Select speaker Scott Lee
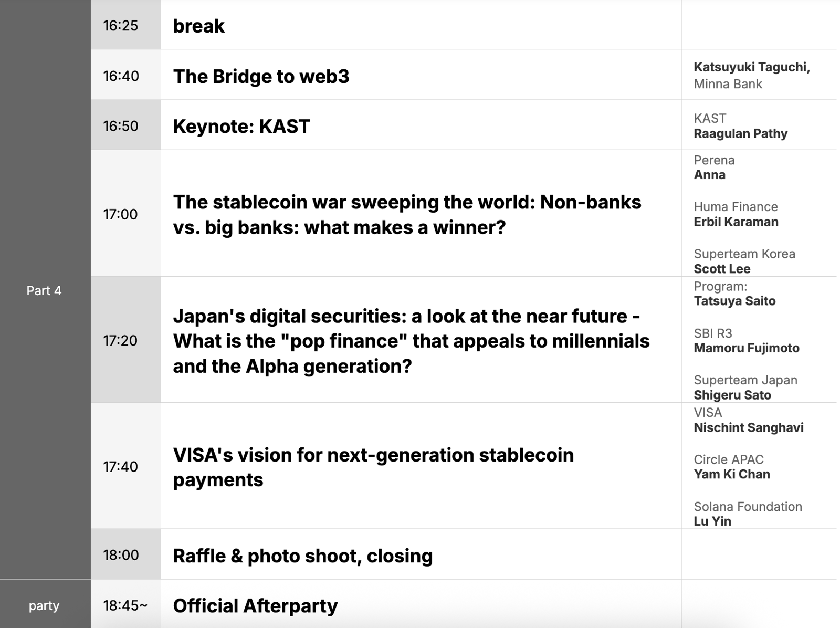This screenshot has height=628, width=840. tap(722, 269)
